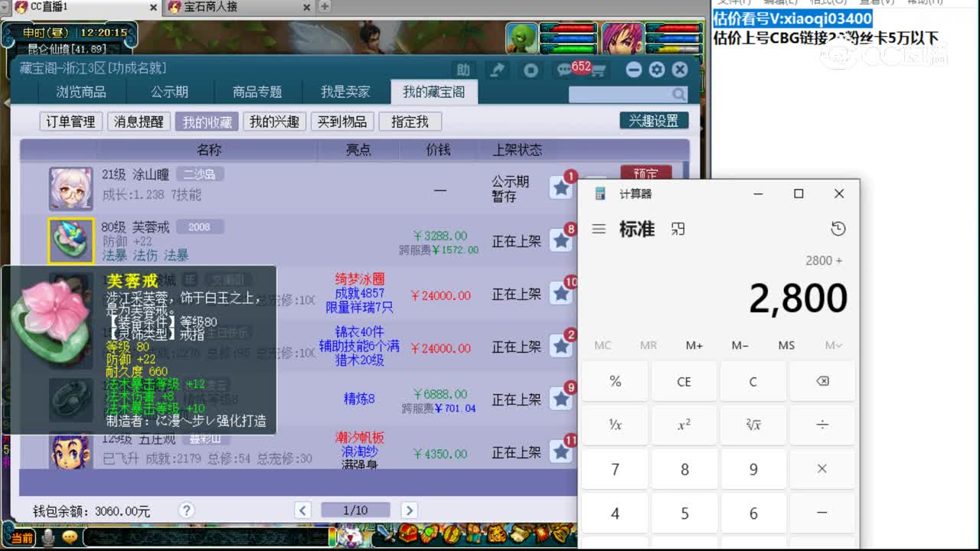Click the 涂山瞳 pet avatar thumbnail
980x551 pixels.
click(71, 188)
